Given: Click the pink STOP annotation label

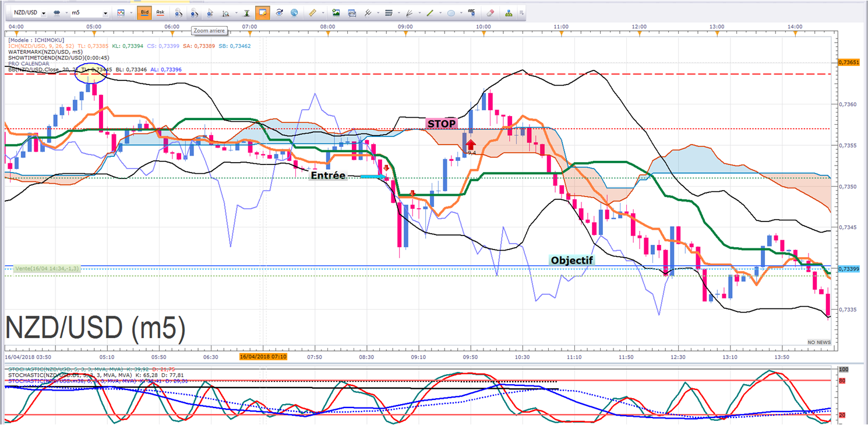Looking at the screenshot, I should coord(442,124).
